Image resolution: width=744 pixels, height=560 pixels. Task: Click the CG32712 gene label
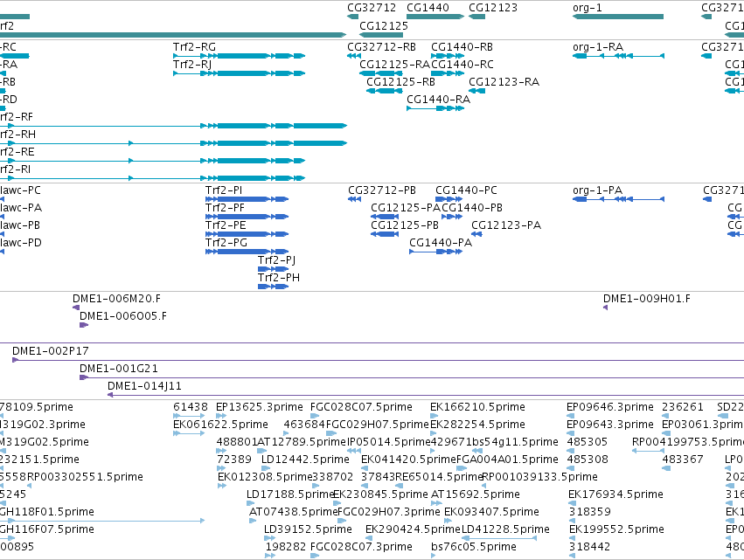(x=372, y=8)
